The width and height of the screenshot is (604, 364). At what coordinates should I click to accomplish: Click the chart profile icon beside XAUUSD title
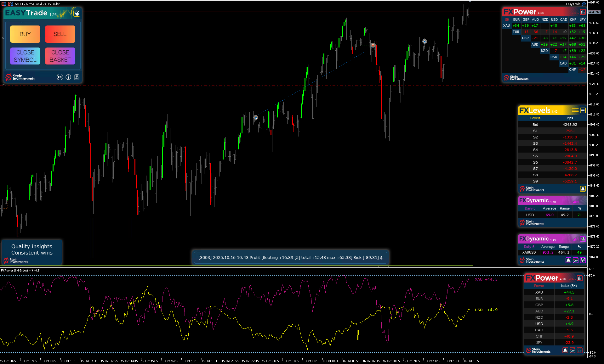click(10, 4)
